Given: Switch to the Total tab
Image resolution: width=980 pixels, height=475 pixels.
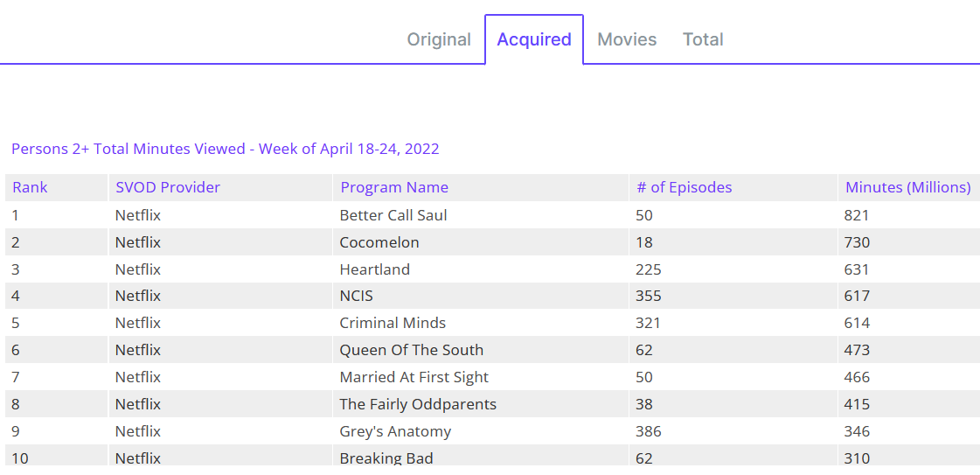Looking at the screenshot, I should tap(703, 39).
